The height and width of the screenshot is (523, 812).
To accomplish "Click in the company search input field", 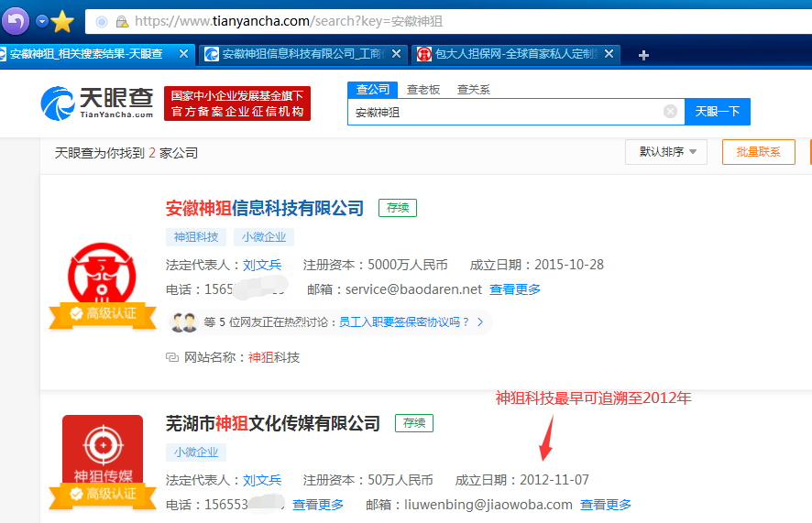I will pyautogui.click(x=504, y=112).
